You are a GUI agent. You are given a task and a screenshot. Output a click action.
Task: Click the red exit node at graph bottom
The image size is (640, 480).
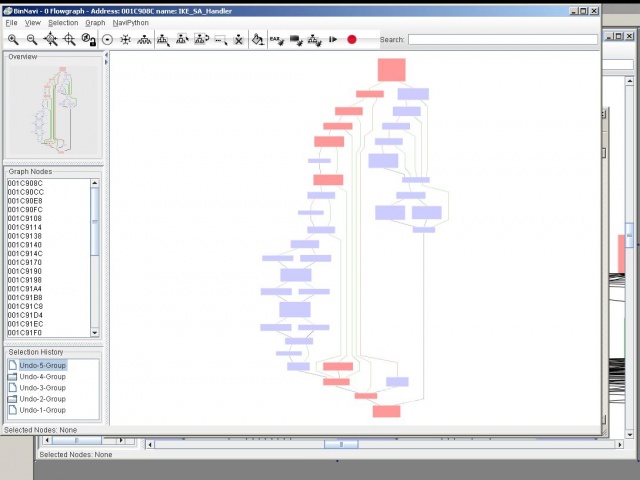pyautogui.click(x=387, y=411)
